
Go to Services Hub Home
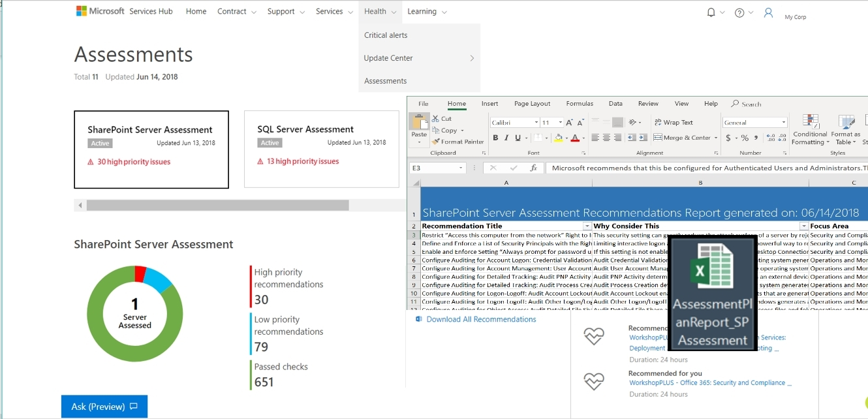click(196, 12)
